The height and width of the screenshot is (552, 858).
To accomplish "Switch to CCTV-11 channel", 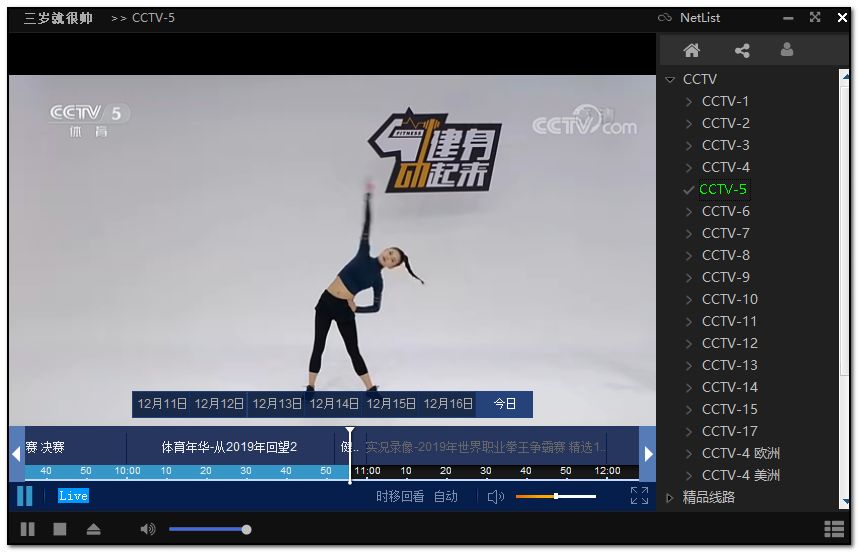I will tap(729, 321).
